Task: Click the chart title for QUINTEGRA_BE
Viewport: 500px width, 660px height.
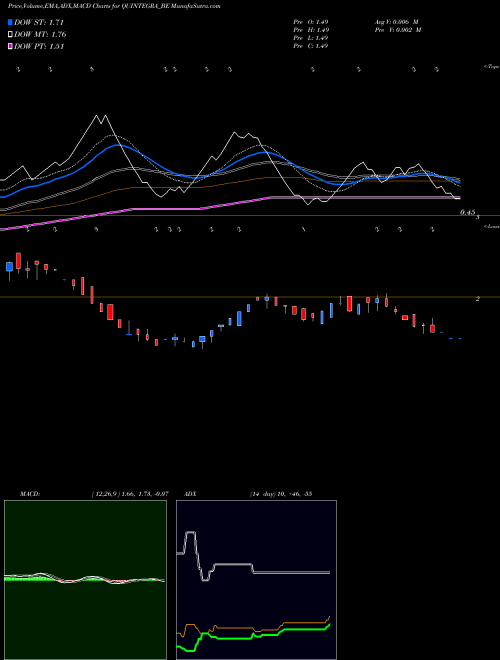Action: point(114,6)
